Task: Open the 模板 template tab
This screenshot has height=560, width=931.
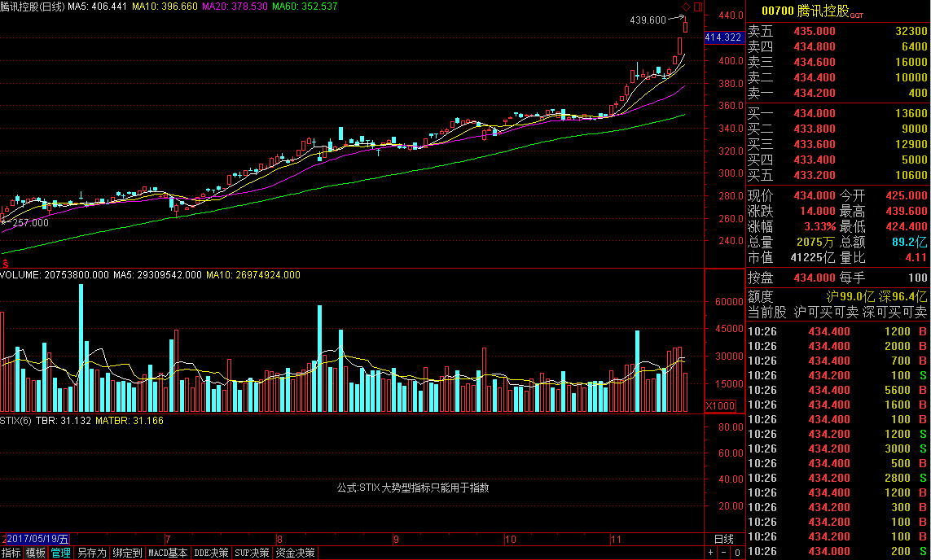Action: tap(36, 553)
